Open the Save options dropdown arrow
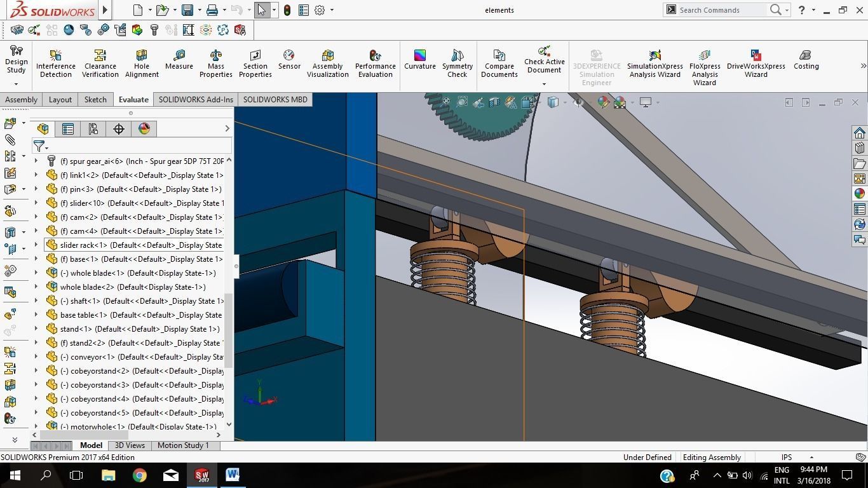This screenshot has height=488, width=868. click(x=200, y=10)
